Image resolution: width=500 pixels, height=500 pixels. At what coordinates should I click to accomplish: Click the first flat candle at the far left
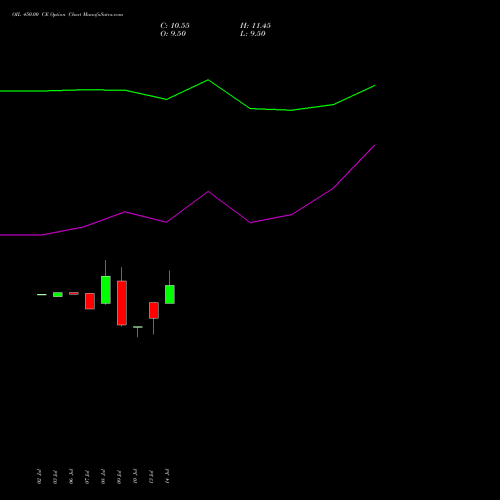point(42,295)
